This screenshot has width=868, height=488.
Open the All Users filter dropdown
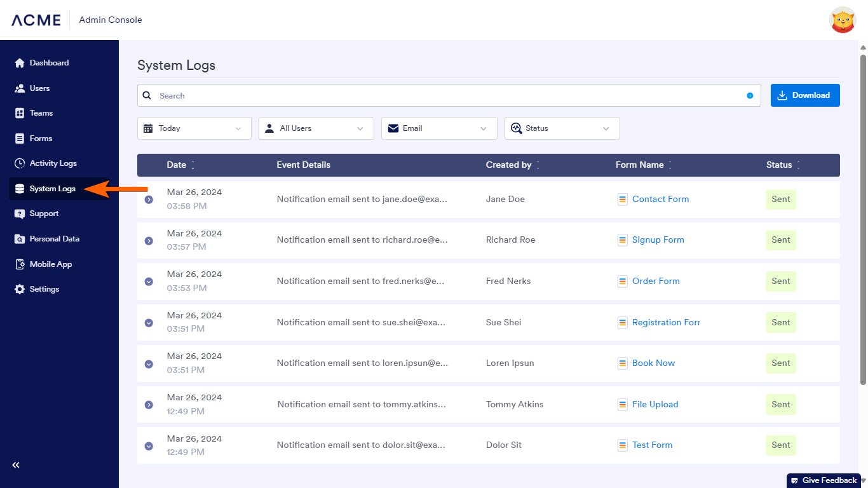(x=316, y=128)
